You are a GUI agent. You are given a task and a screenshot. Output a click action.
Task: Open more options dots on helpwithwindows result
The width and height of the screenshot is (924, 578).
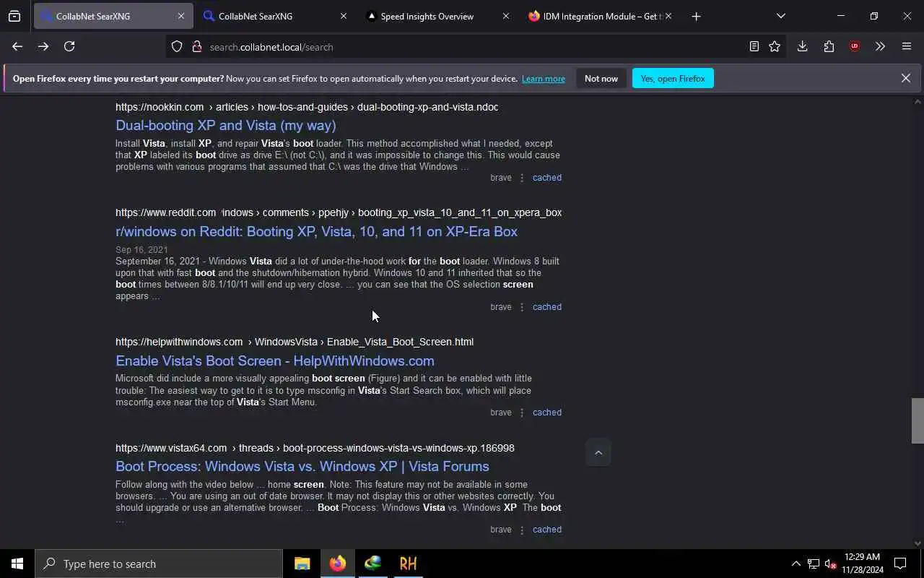pos(522,413)
